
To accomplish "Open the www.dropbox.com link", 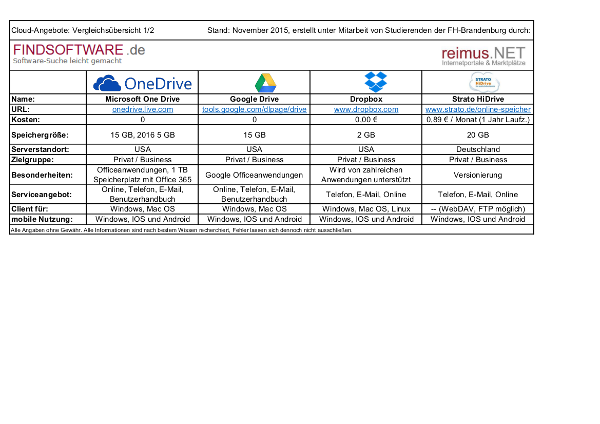I will click(366, 109).
